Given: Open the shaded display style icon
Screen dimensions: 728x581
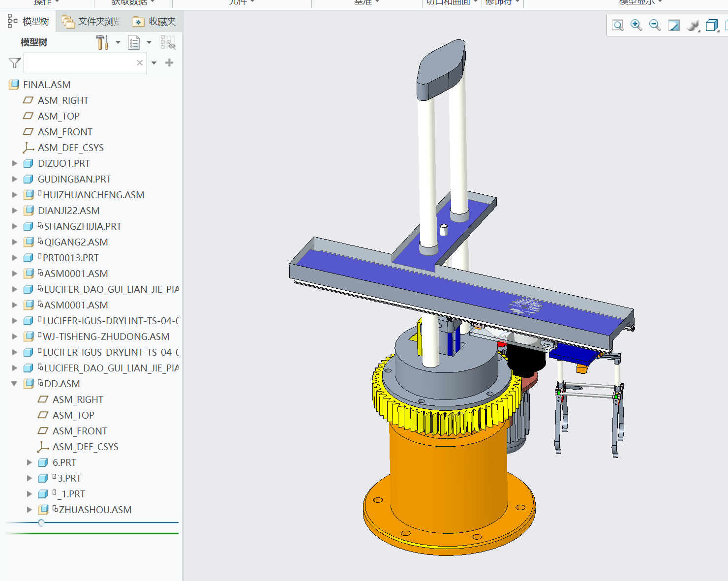Looking at the screenshot, I should (693, 25).
